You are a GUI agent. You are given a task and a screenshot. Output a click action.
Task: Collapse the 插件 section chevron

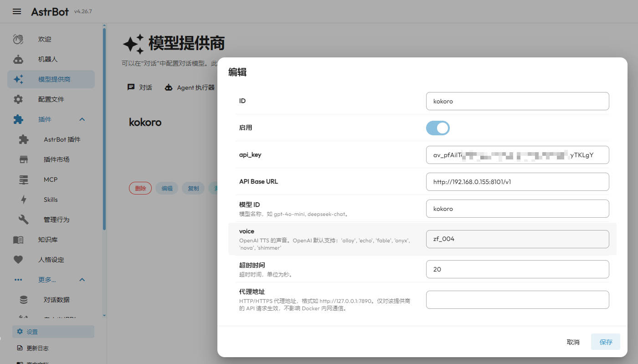coord(82,119)
